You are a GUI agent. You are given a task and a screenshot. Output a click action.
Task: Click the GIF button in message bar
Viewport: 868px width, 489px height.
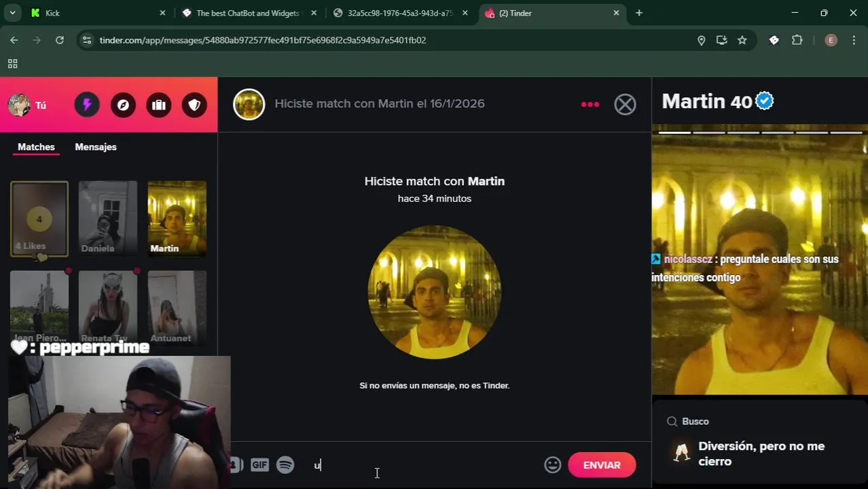coord(259,465)
